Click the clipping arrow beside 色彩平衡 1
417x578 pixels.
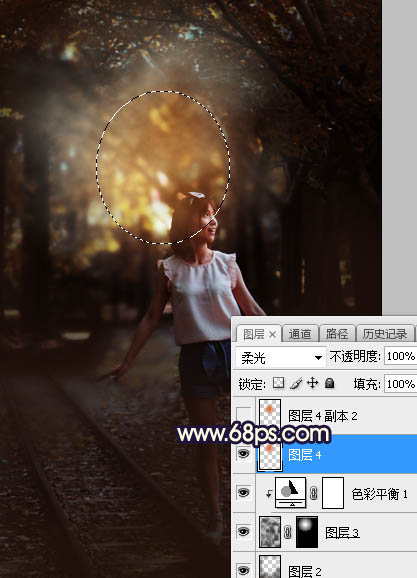(x=269, y=493)
